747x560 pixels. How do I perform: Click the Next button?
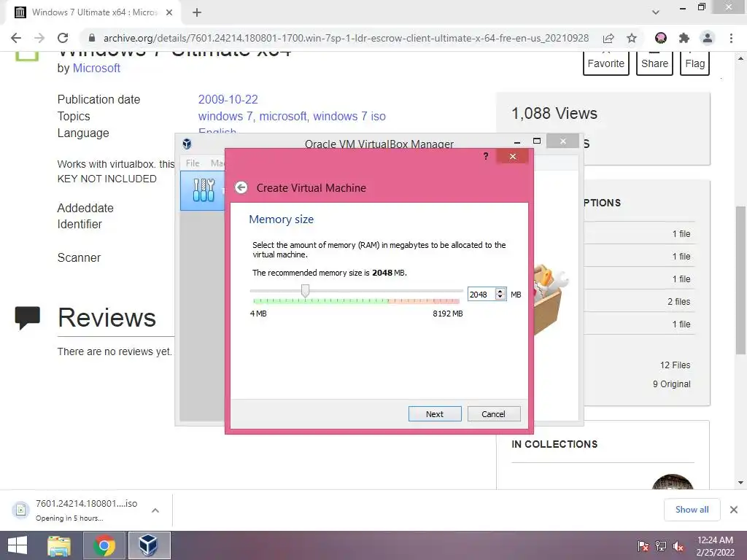(x=435, y=414)
